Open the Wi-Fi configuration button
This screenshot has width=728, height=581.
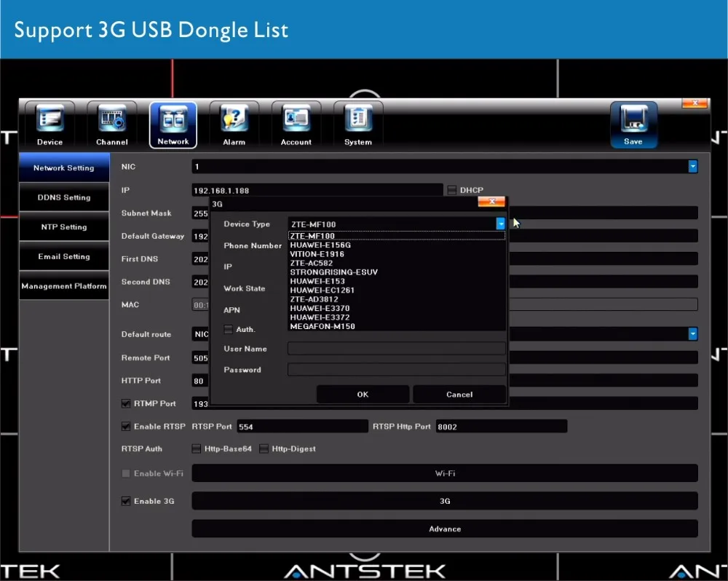point(445,473)
